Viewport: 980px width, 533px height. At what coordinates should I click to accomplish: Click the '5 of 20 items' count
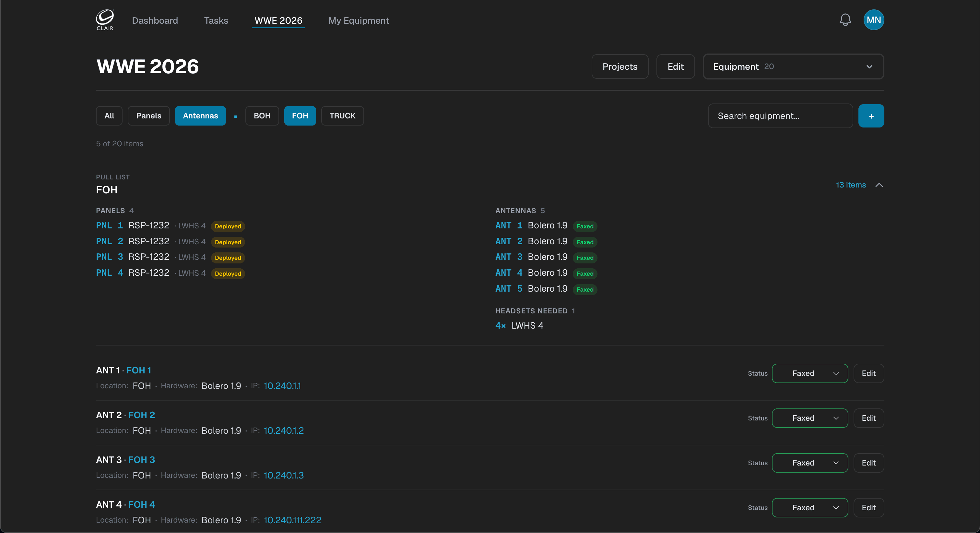(x=119, y=144)
